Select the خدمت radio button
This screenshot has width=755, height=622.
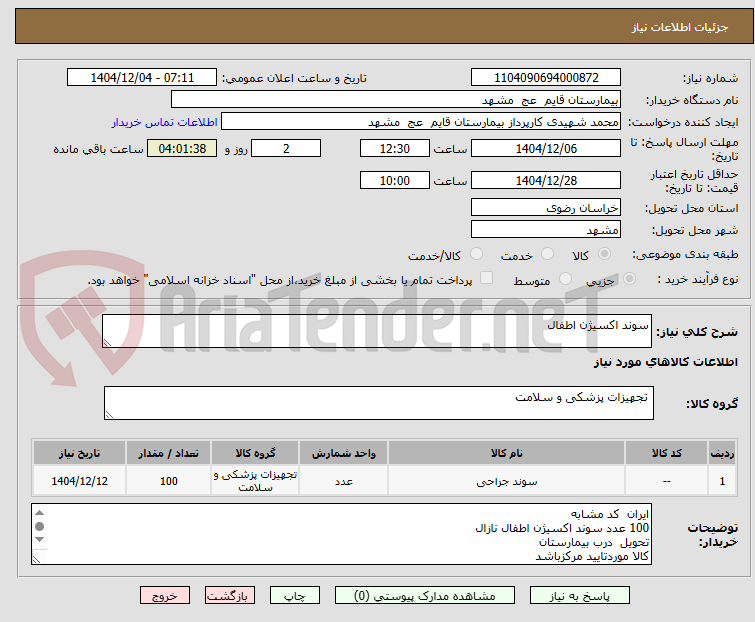pyautogui.click(x=547, y=254)
